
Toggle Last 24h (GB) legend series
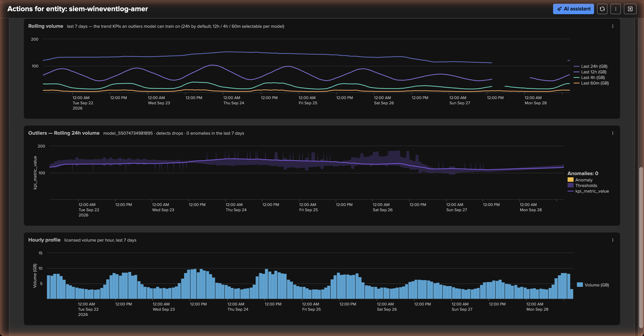tap(590, 66)
